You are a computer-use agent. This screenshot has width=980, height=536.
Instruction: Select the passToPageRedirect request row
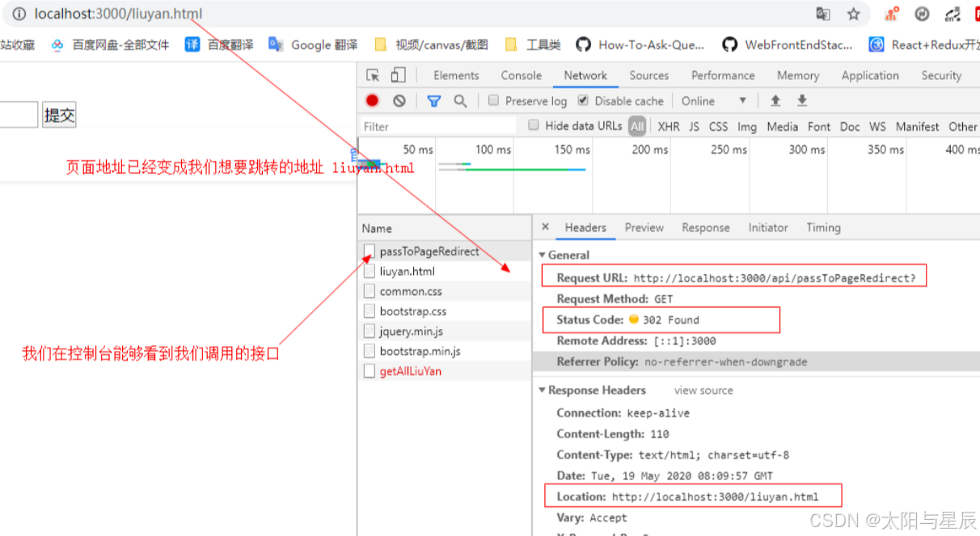click(x=445, y=251)
